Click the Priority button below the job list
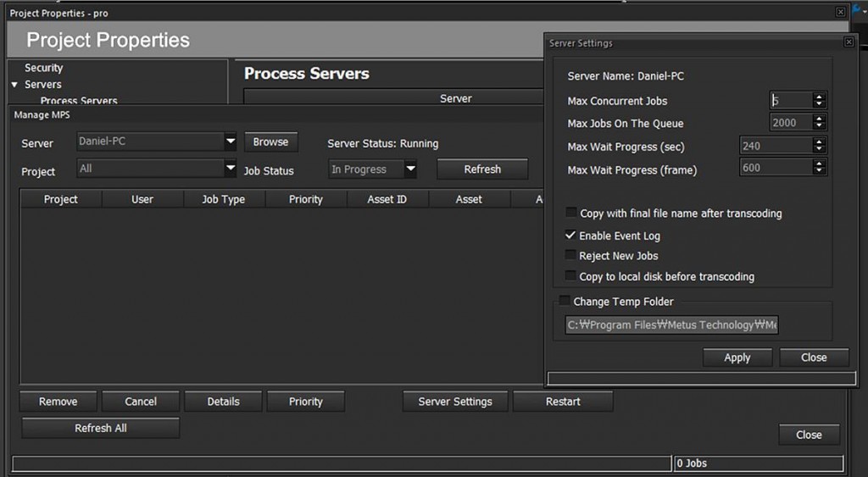Viewport: 868px width, 477px height. [x=305, y=402]
